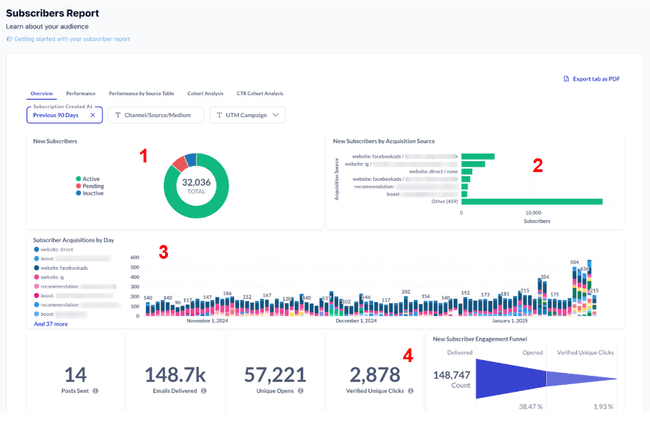Open the Channel/Source/Medium filter
This screenshot has width=650, height=424.
pos(156,115)
